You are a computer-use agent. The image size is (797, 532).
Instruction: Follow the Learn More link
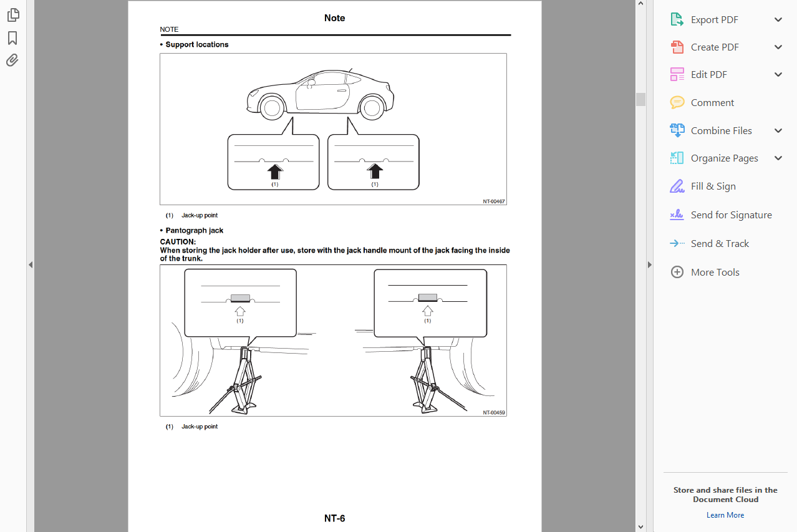pos(725,515)
